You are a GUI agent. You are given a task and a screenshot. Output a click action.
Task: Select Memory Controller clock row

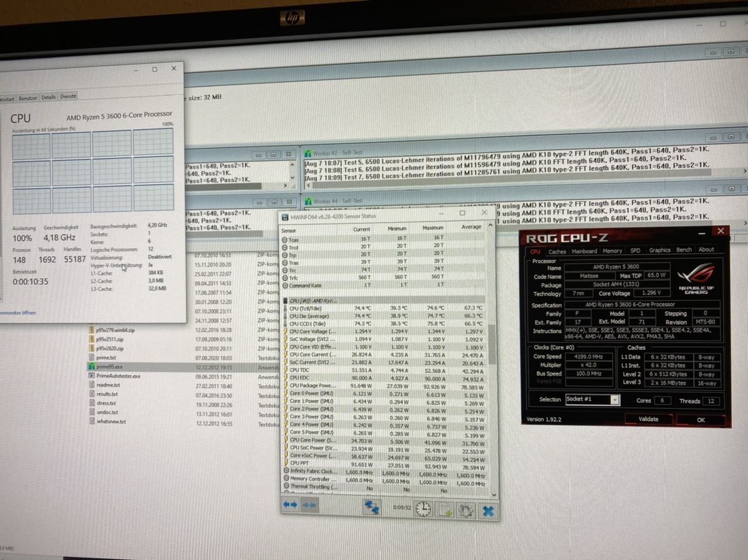pyautogui.click(x=384, y=479)
